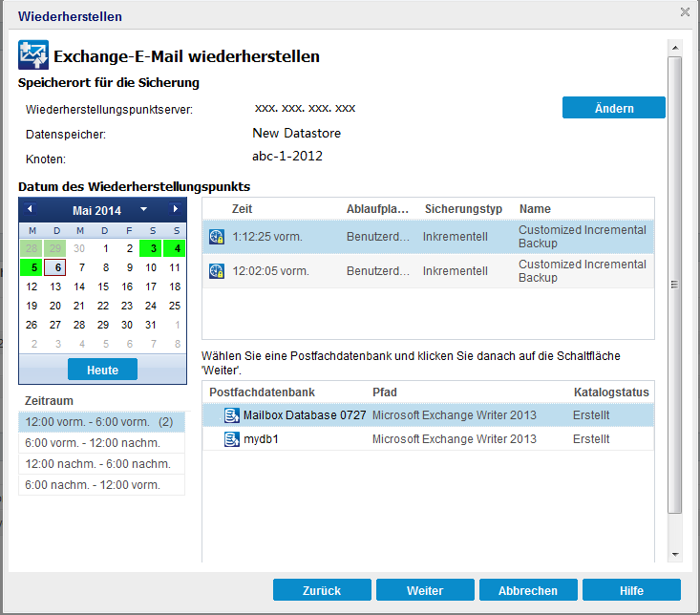This screenshot has height=615, width=700.
Task: Select time range 12:00 vorm. - 6:00 vorm.
Action: [x=101, y=422]
